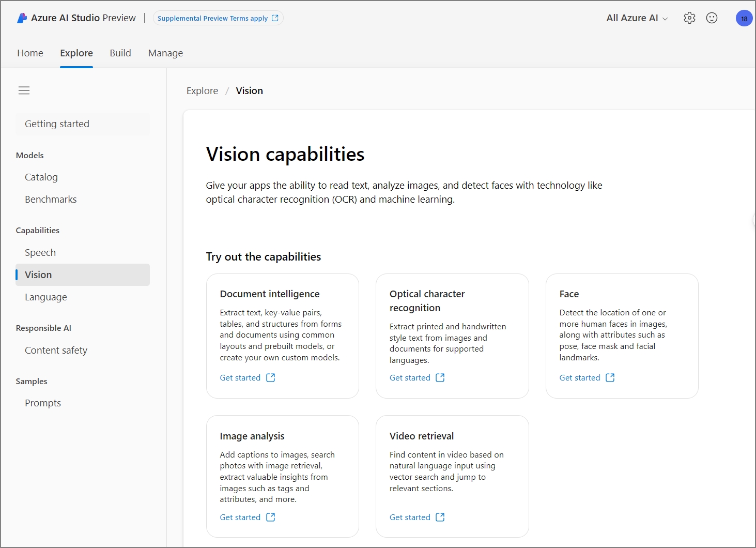Click Try out the capabilities heading
Image resolution: width=756 pixels, height=548 pixels.
[x=264, y=257]
